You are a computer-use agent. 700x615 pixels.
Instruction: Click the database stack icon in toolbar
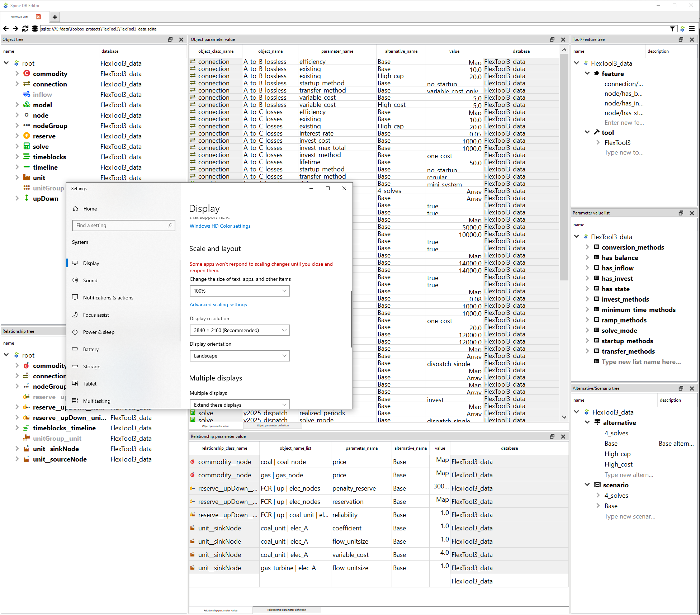coord(35,29)
